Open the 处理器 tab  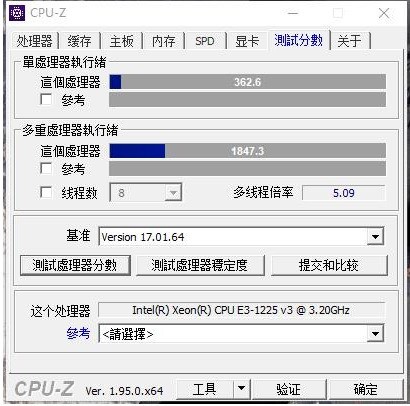tap(35, 41)
